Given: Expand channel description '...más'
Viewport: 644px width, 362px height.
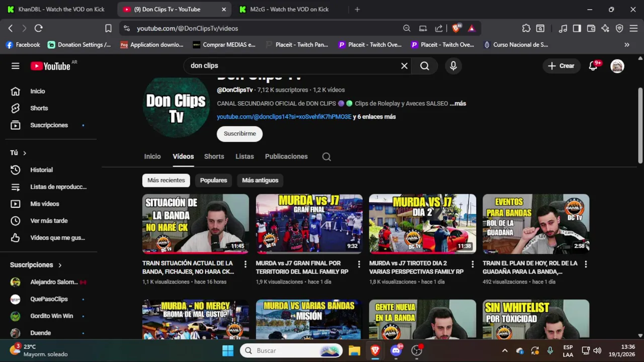Looking at the screenshot, I should [x=458, y=104].
